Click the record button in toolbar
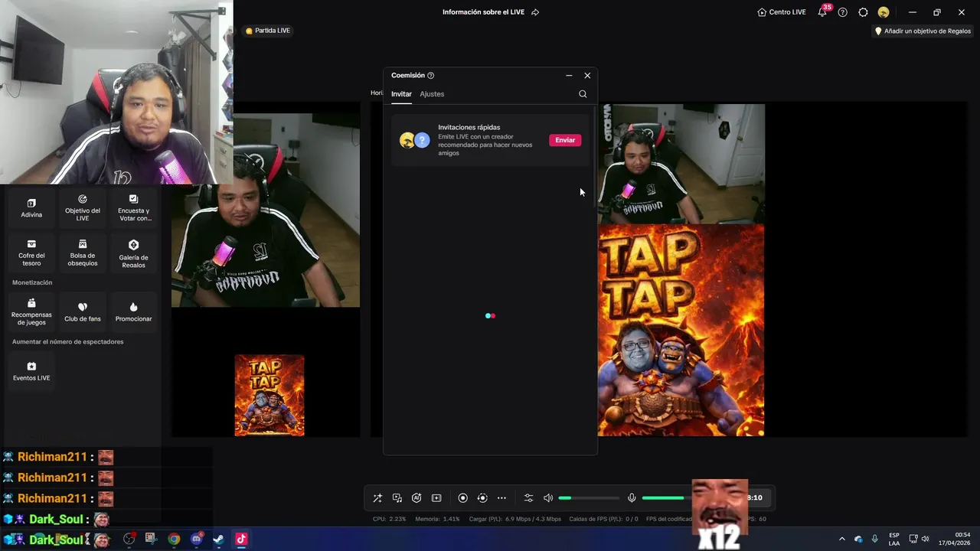Image resolution: width=980 pixels, height=551 pixels. (x=462, y=498)
